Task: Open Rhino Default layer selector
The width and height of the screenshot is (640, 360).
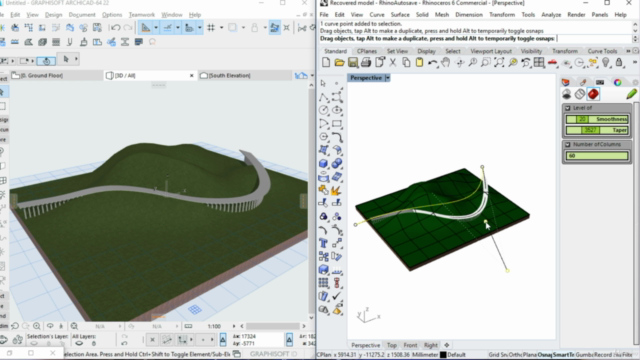Action: coord(452,355)
